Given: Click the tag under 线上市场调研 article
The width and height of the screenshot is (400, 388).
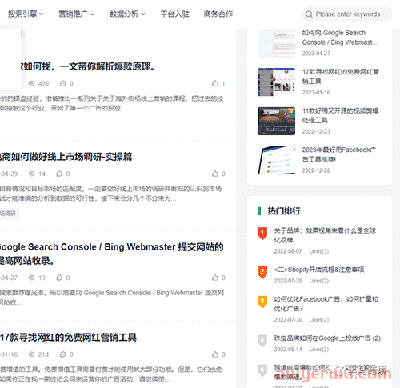Looking at the screenshot, I should tap(9, 213).
